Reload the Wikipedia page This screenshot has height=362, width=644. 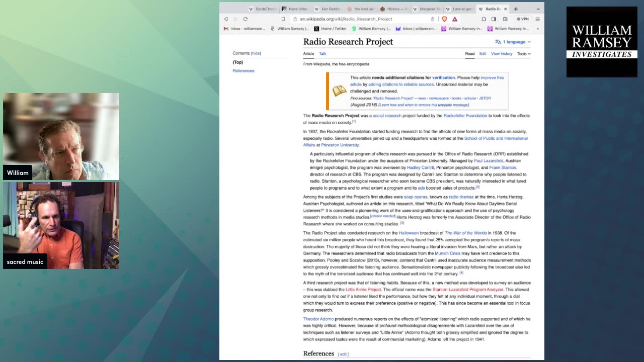pos(246,19)
